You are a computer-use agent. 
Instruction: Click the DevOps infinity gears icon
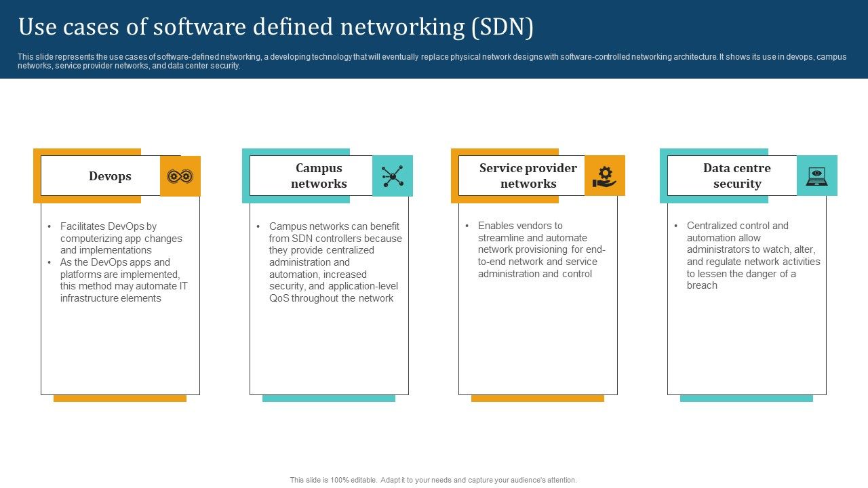tap(180, 176)
